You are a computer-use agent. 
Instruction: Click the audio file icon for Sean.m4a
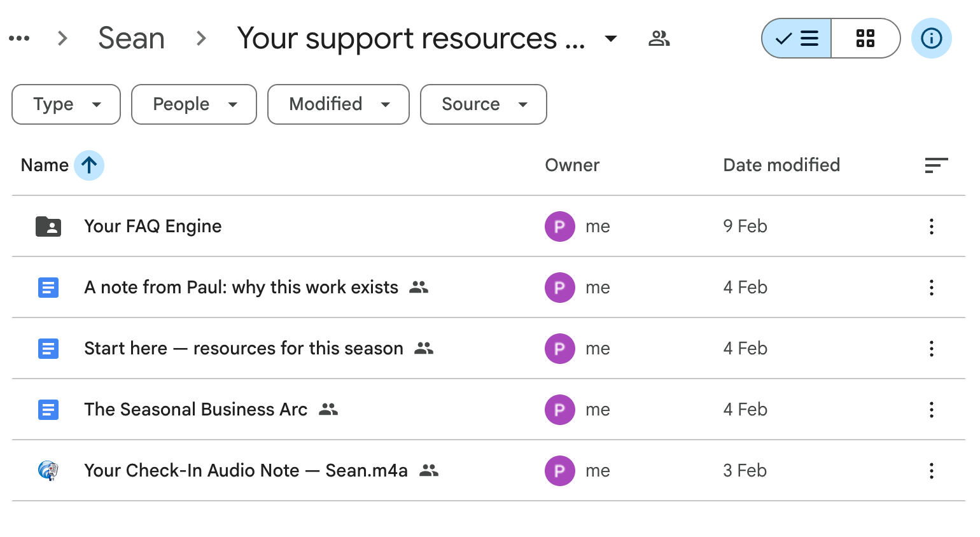click(x=48, y=471)
